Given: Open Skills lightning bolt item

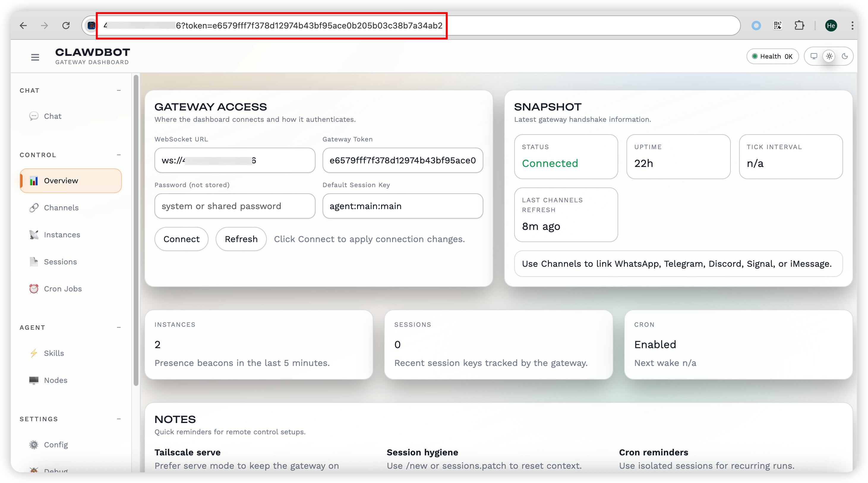Looking at the screenshot, I should tap(53, 353).
